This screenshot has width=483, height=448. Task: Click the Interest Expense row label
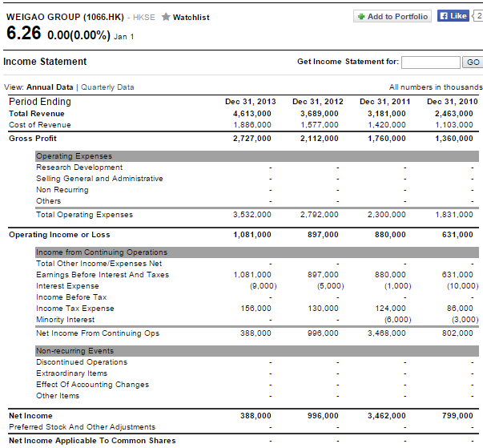point(67,286)
